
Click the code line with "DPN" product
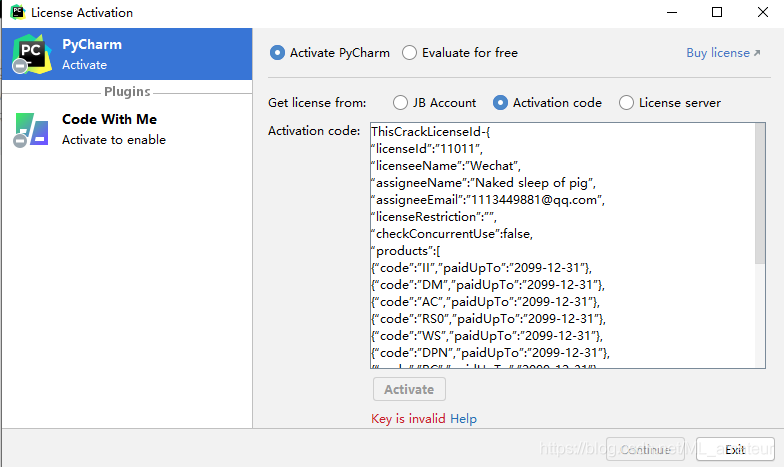[x=490, y=352]
